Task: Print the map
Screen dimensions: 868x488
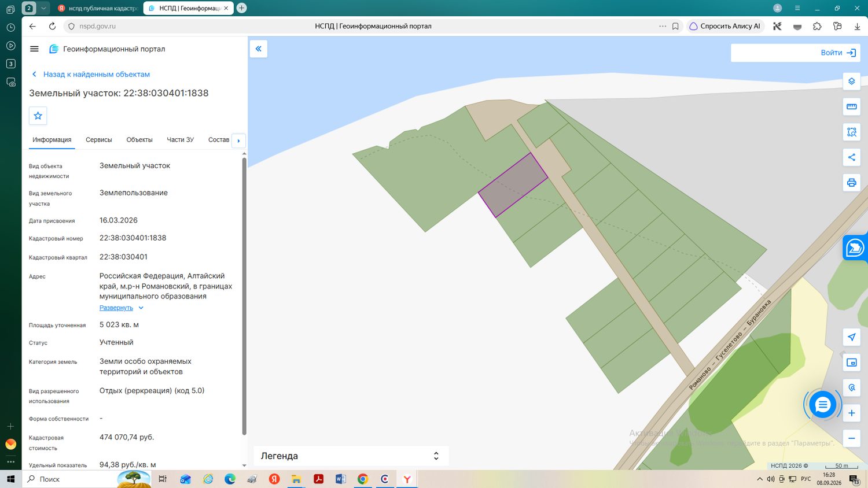Action: 852,183
